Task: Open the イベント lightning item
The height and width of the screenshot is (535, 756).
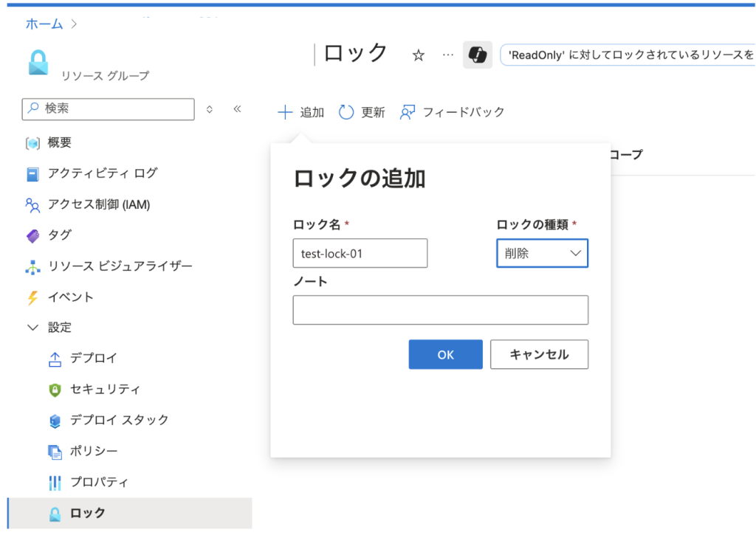Action: 70,297
